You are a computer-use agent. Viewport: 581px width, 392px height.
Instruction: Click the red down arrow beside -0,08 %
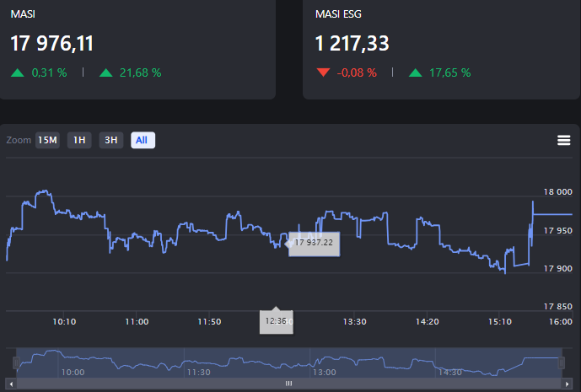click(323, 72)
